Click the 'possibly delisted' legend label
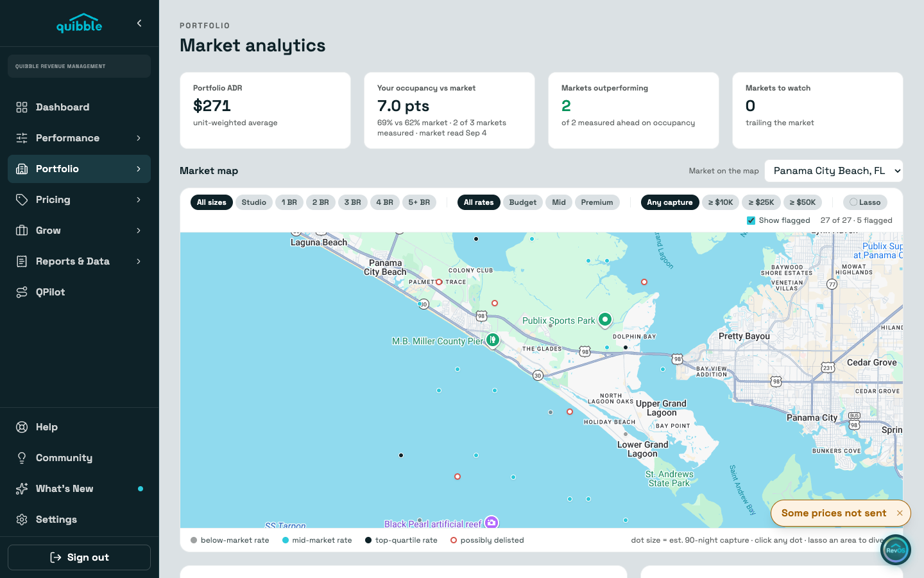 point(492,540)
